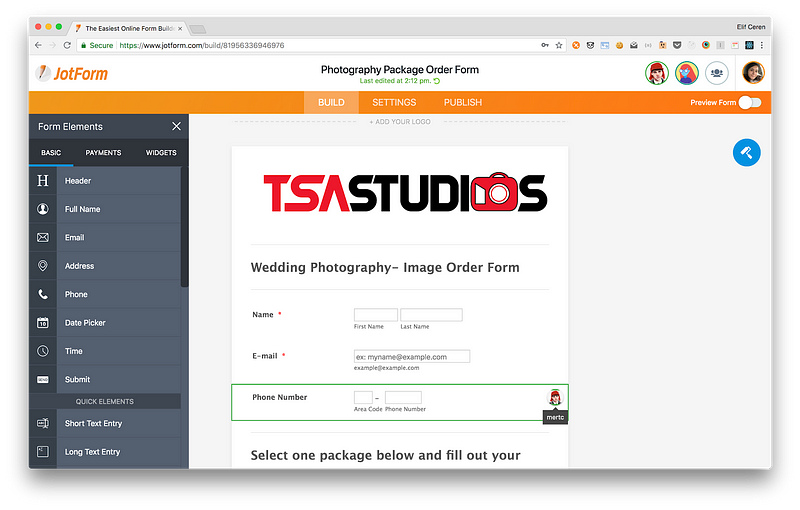Bookmark page with the star icon
Screen dimensions: 800x510
coord(559,45)
